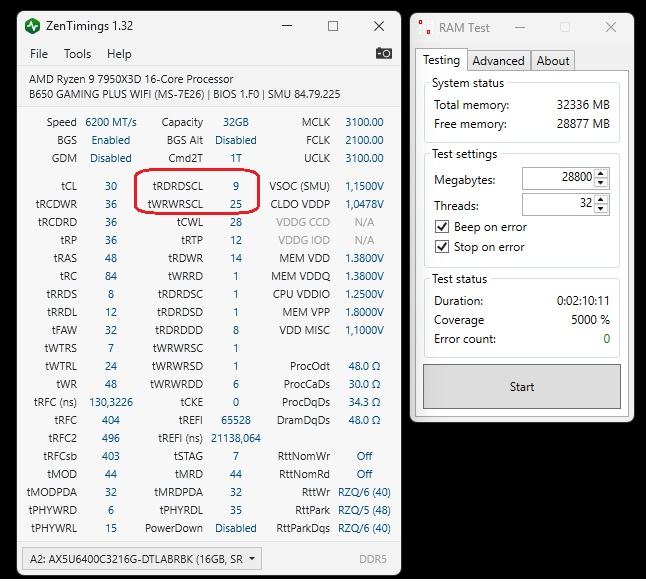Click the ProcOdt value 48.0 Ω
The height and width of the screenshot is (581, 646).
click(x=364, y=366)
